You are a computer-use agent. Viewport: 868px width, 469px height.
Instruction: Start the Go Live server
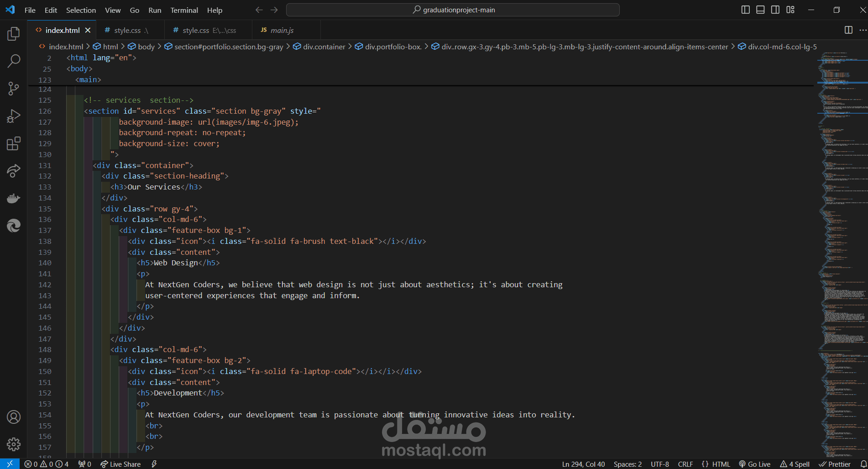coord(754,464)
